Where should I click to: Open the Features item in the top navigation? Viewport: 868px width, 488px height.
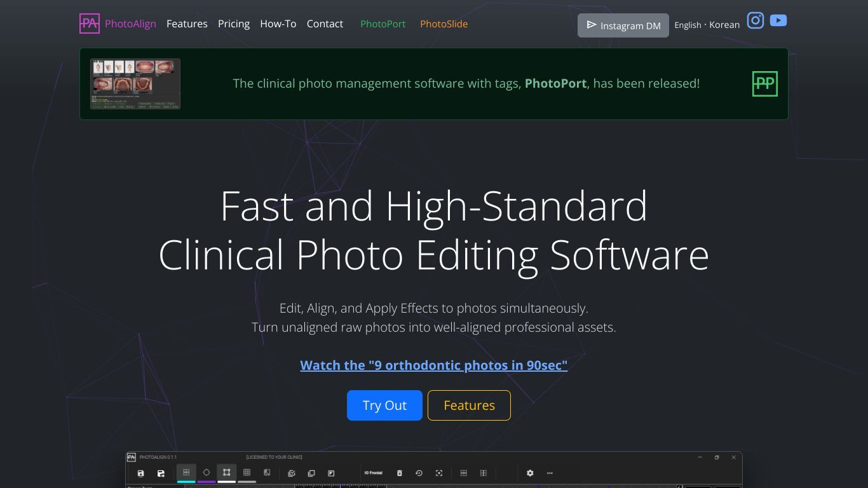tap(187, 24)
